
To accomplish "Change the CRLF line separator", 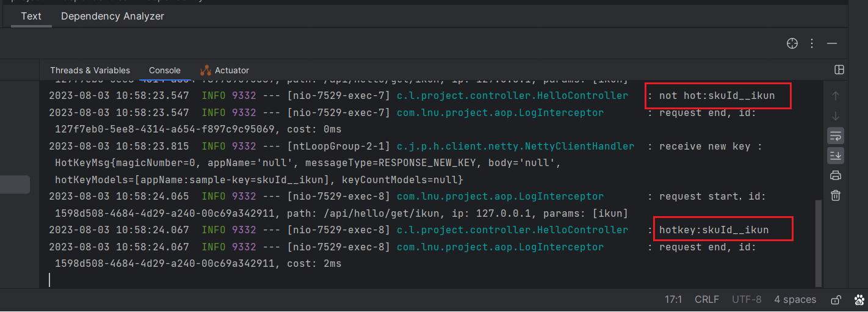I will coord(707,300).
